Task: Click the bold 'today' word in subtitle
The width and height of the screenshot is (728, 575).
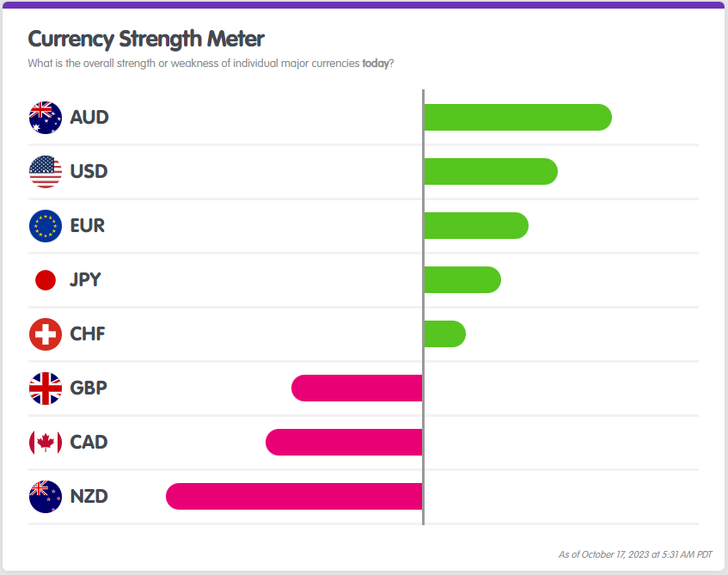Action: tap(376, 63)
